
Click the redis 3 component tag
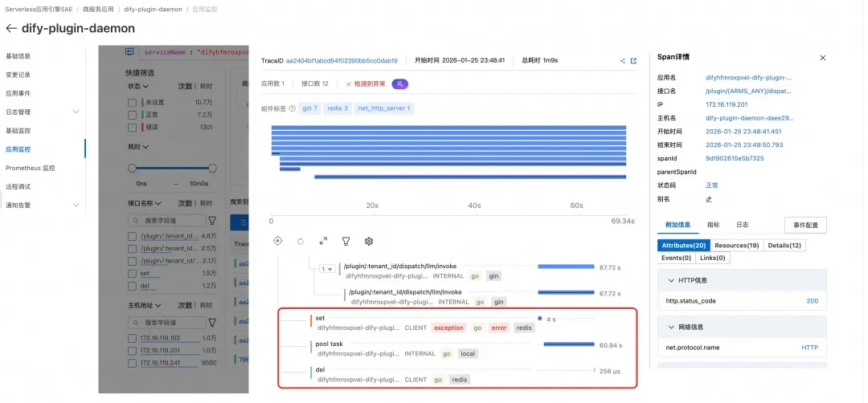pyautogui.click(x=338, y=108)
